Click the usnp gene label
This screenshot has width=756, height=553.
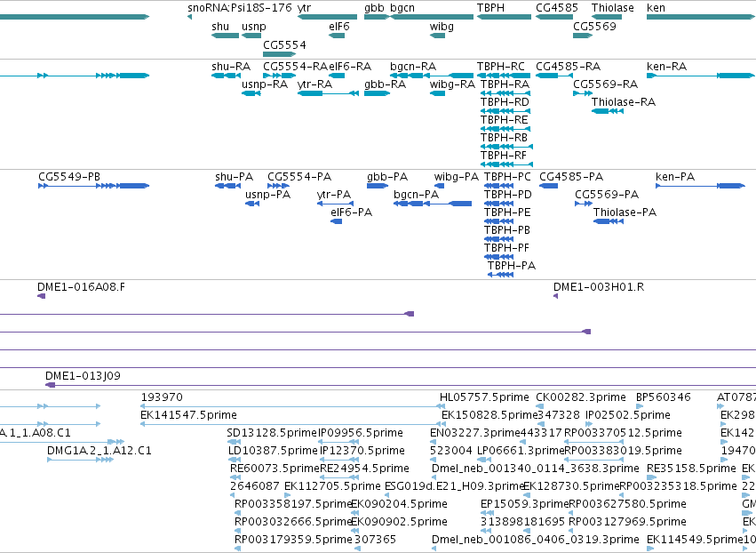click(253, 27)
